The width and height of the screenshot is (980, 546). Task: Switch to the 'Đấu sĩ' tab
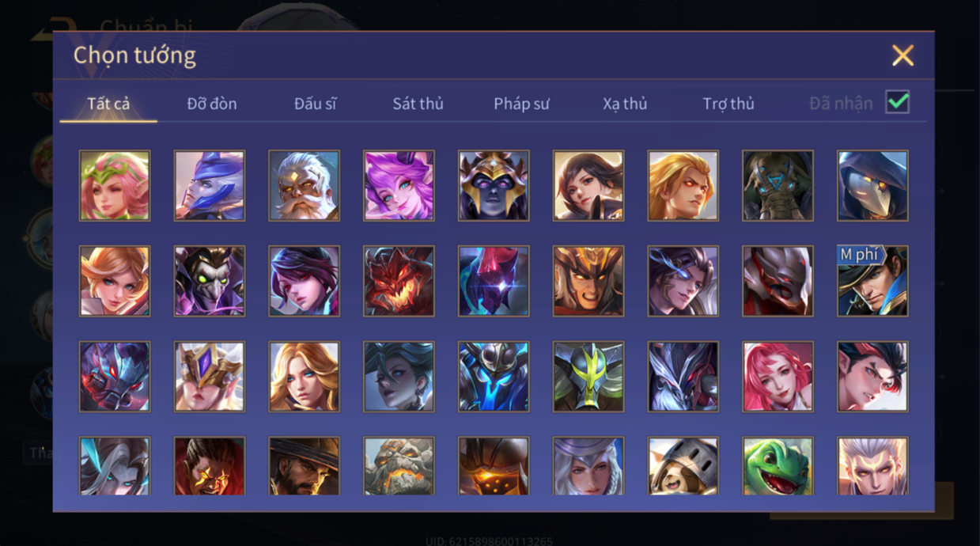[315, 104]
